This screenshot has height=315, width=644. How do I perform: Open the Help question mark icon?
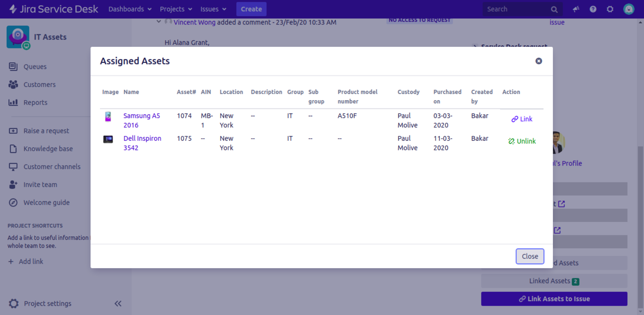(x=593, y=9)
